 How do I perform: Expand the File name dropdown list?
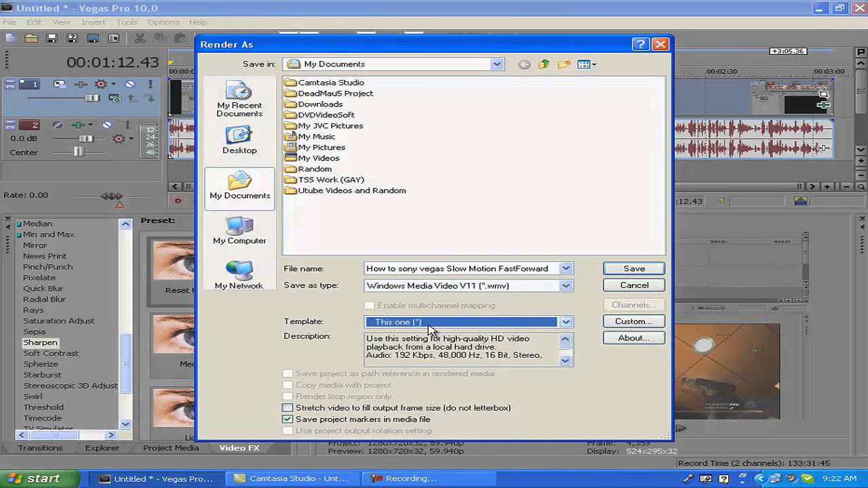(566, 268)
